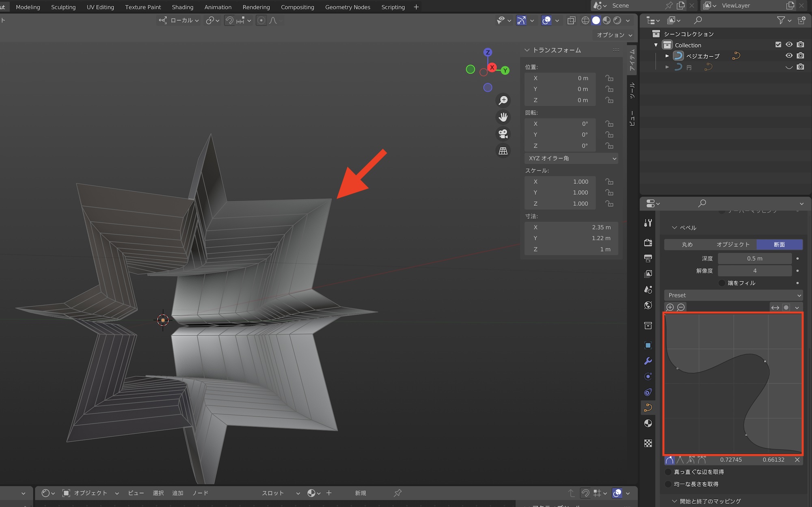Switch to orthographic grid view icon
The width and height of the screenshot is (812, 507).
point(503,151)
